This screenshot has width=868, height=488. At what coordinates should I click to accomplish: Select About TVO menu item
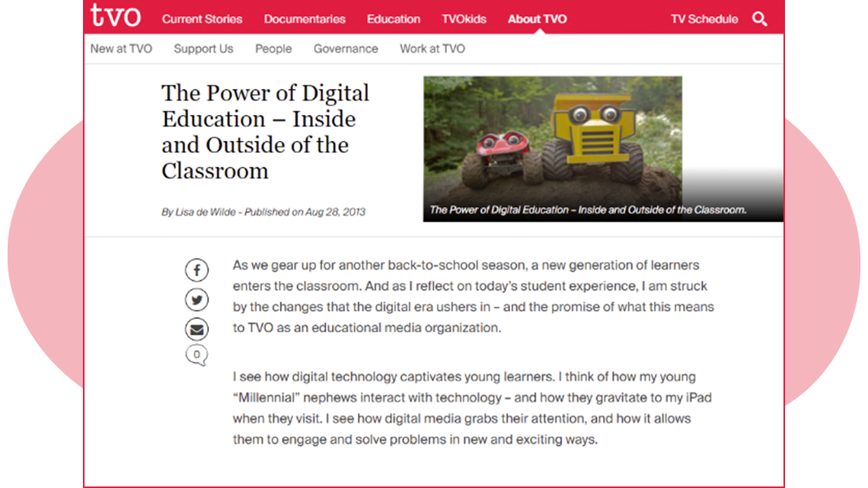coord(537,19)
